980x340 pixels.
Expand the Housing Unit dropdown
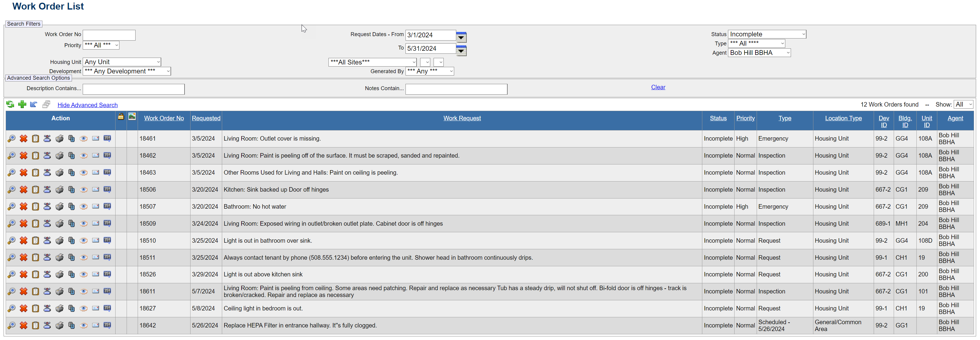click(122, 62)
